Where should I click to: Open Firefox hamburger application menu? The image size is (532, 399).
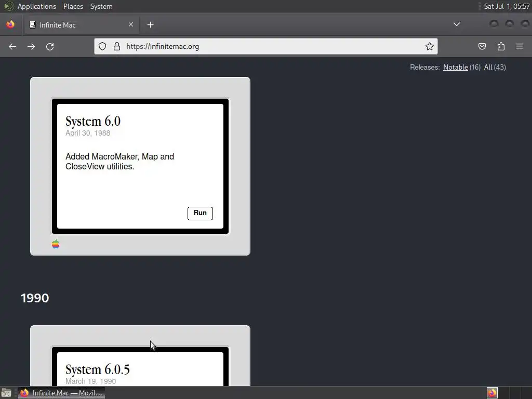520,46
